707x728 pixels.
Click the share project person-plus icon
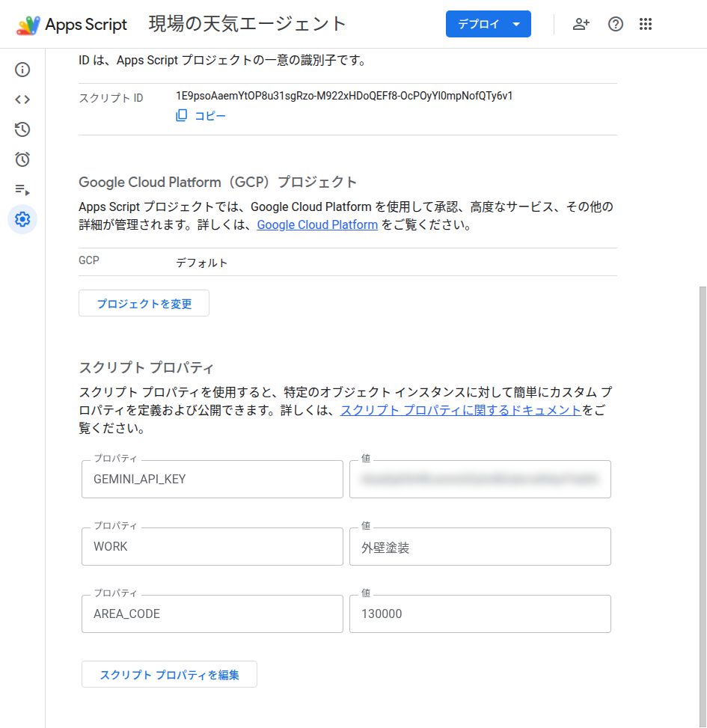pos(581,24)
